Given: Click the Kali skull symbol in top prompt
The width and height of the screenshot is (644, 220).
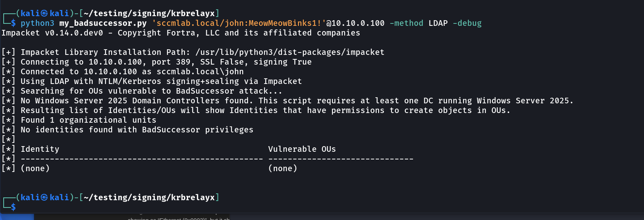Looking at the screenshot, I should [x=44, y=14].
